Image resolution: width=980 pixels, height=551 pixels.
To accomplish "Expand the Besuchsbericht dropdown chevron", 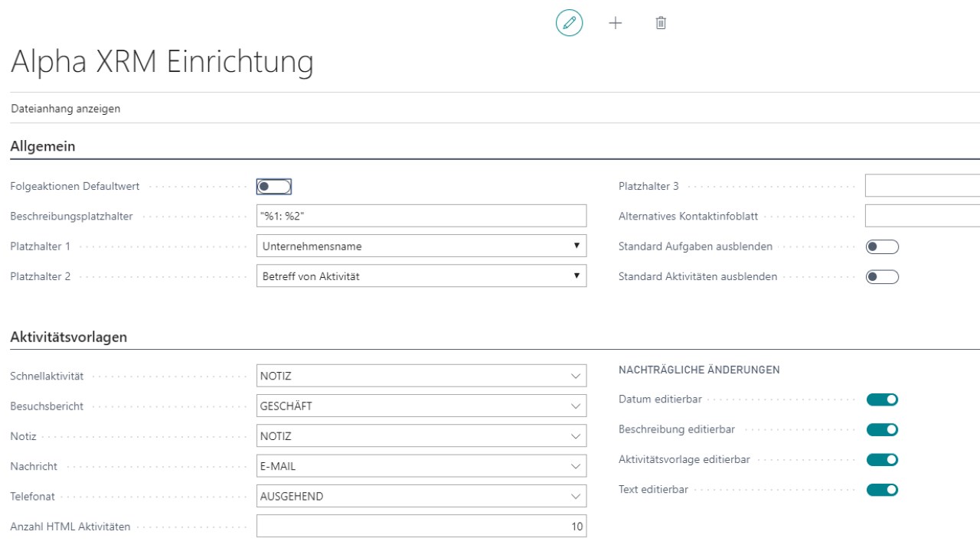I will click(575, 406).
